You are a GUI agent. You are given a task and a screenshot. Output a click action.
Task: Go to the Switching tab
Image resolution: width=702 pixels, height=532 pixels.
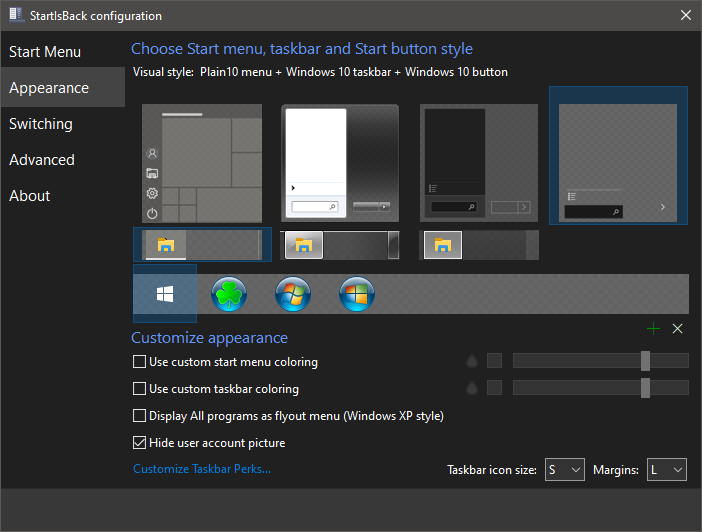(41, 124)
